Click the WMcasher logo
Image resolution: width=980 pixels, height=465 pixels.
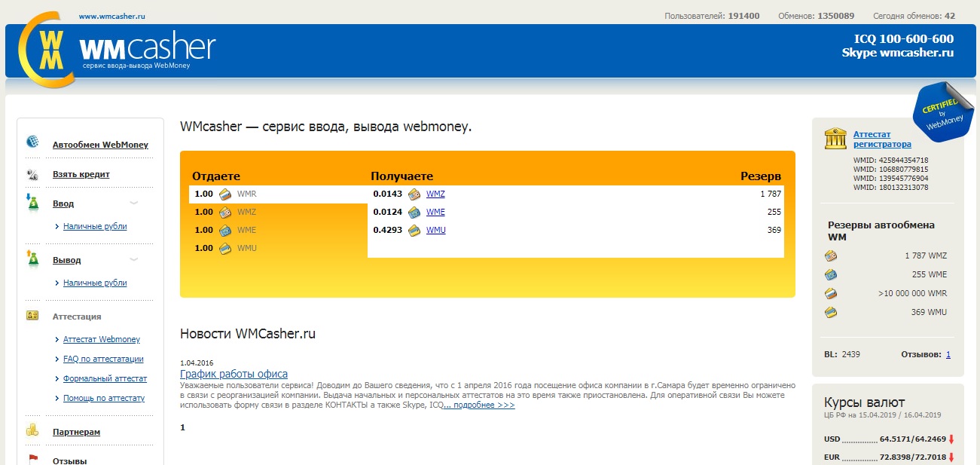click(117, 48)
